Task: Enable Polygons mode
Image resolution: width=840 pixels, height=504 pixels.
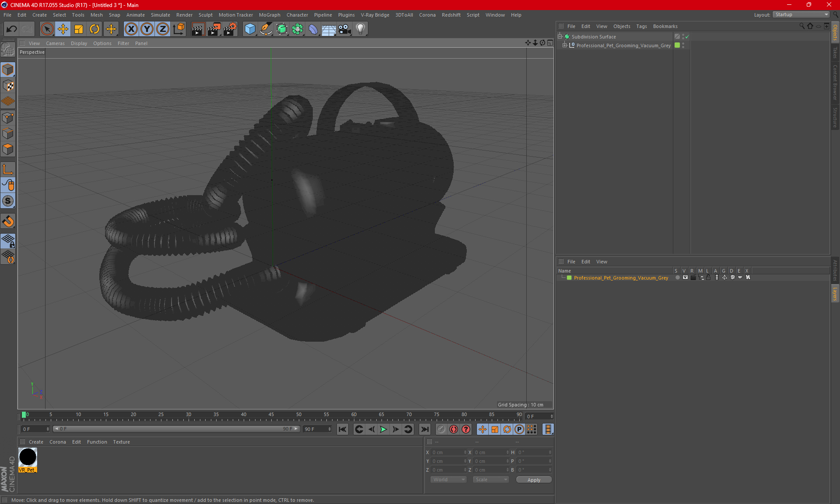Action: 8,149
